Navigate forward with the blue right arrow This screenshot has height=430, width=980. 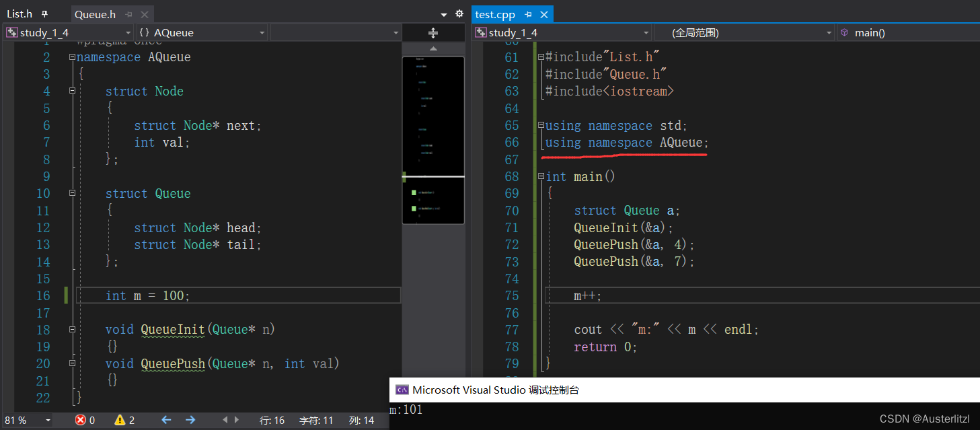[x=190, y=420]
